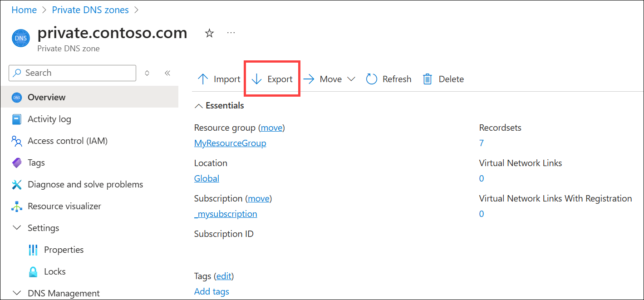The width and height of the screenshot is (644, 300).
Task: Click the Delete trash can icon
Action: (x=428, y=79)
